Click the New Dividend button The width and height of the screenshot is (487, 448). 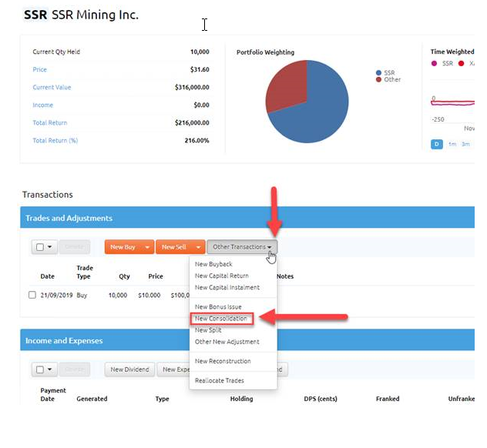129,369
